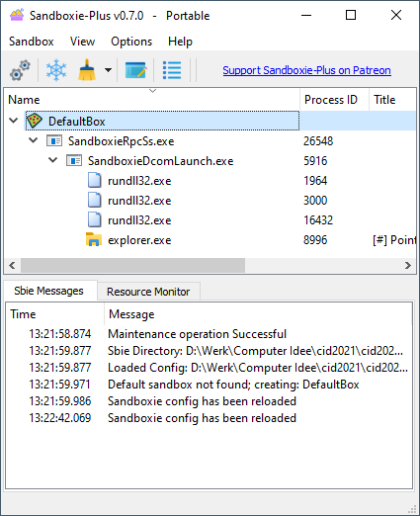Select Default sandbox not found message

click(x=209, y=385)
